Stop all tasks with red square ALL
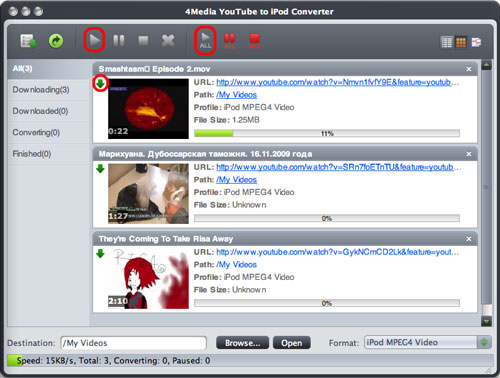Image resolution: width=500 pixels, height=378 pixels. 254,41
